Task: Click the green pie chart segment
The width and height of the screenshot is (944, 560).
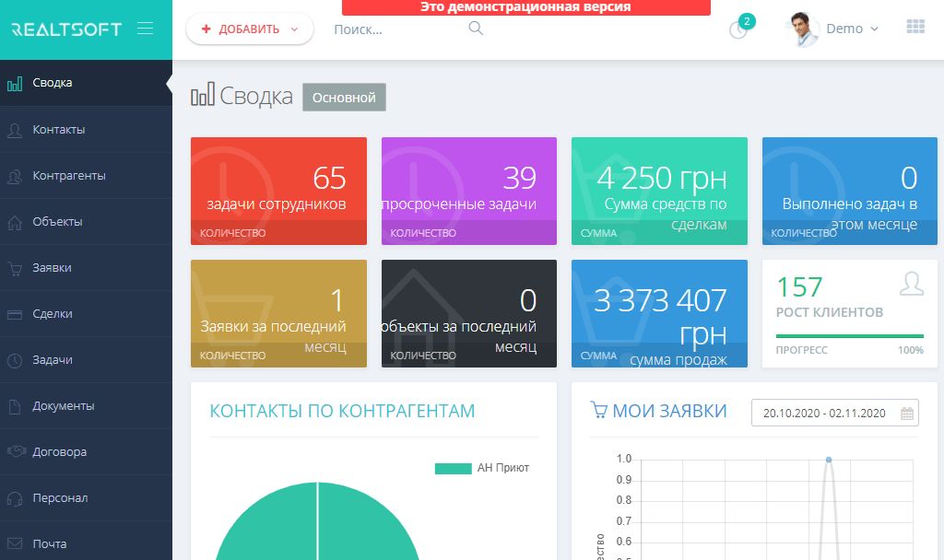Action: [x=317, y=523]
